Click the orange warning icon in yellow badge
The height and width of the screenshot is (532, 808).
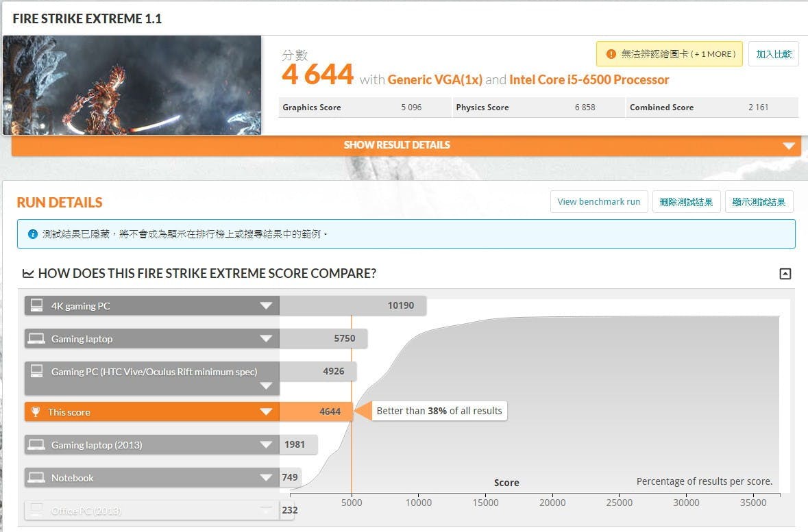pos(611,54)
